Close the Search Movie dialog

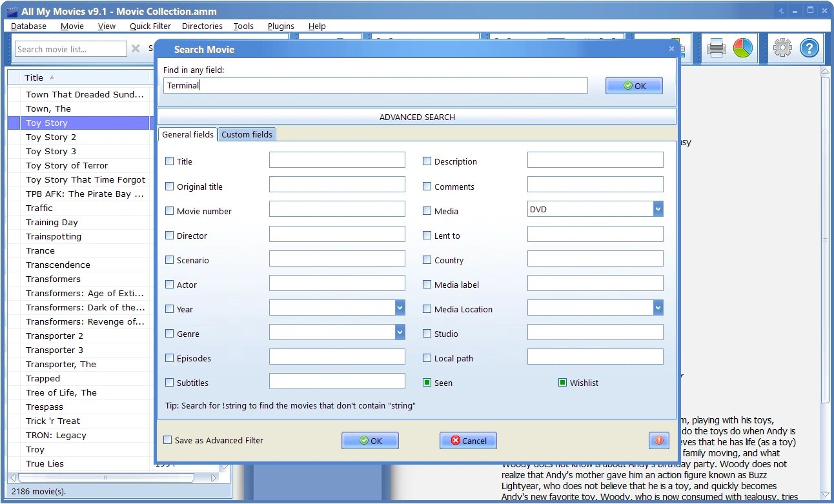[x=671, y=48]
